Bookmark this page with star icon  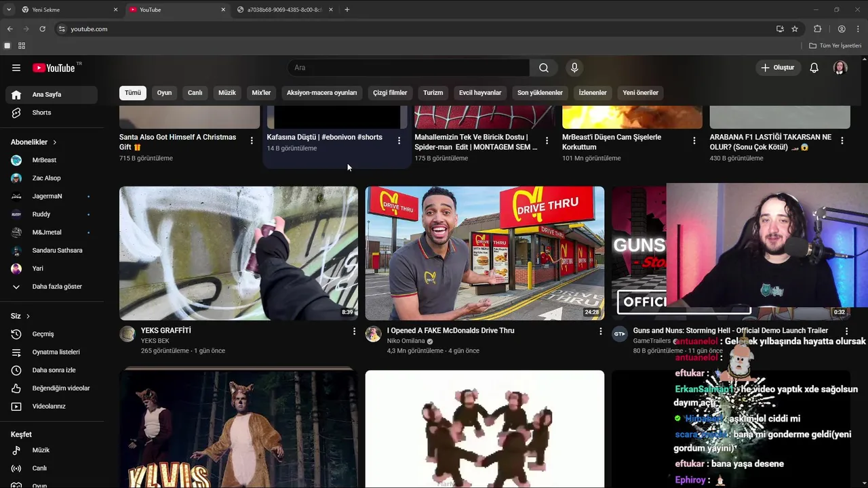(795, 29)
